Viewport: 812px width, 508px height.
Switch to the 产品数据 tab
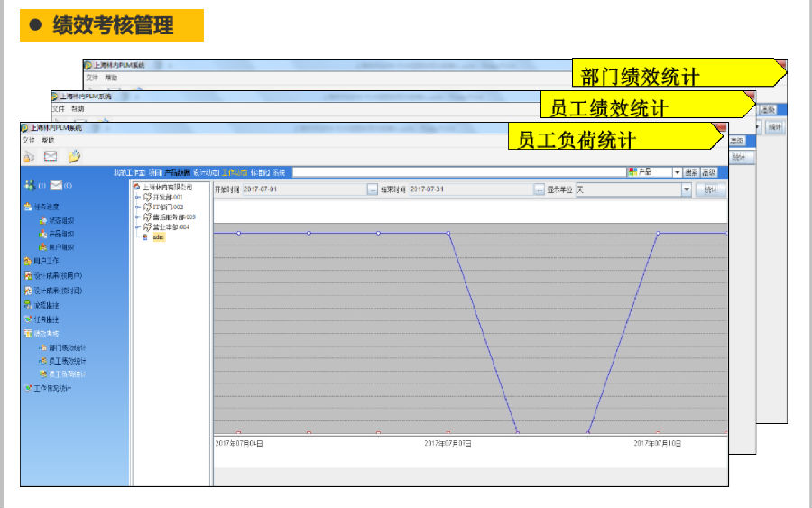[178, 172]
